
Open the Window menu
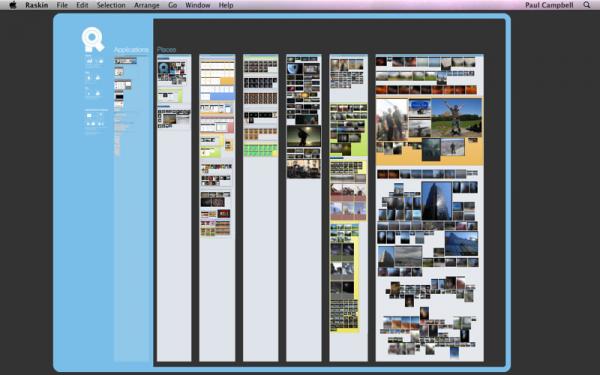197,5
